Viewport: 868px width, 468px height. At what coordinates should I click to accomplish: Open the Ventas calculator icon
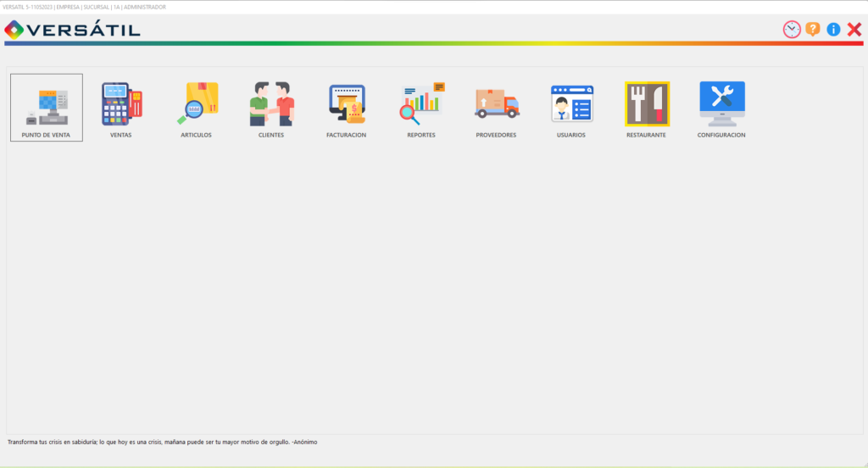[x=121, y=104]
